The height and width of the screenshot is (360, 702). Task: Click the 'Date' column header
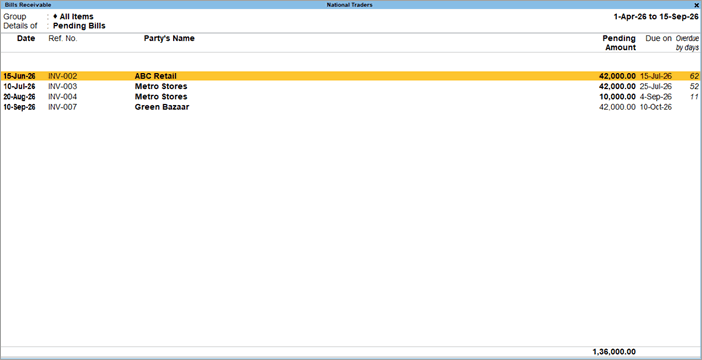[x=26, y=39]
